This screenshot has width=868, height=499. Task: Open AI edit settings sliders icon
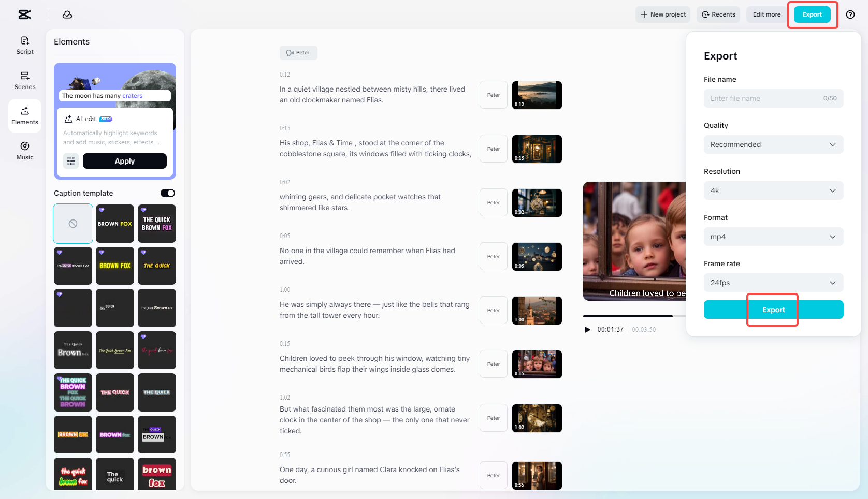71,161
